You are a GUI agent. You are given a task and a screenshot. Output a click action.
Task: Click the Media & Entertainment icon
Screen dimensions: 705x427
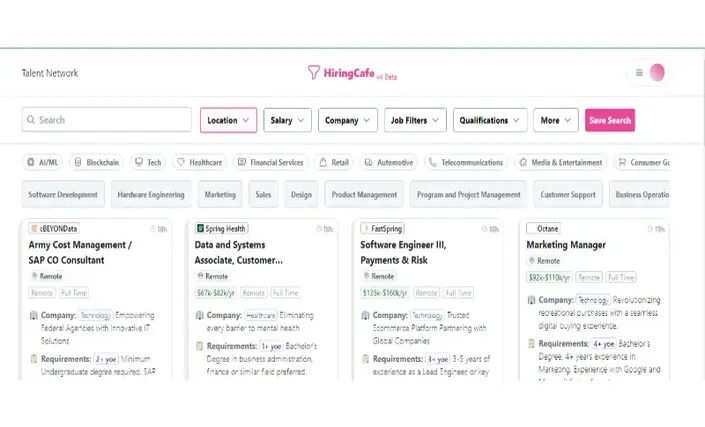click(523, 162)
